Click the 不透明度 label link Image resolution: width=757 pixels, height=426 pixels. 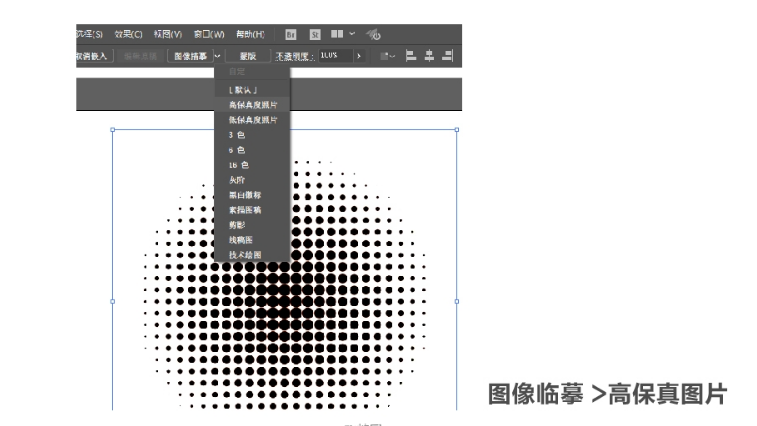(294, 57)
